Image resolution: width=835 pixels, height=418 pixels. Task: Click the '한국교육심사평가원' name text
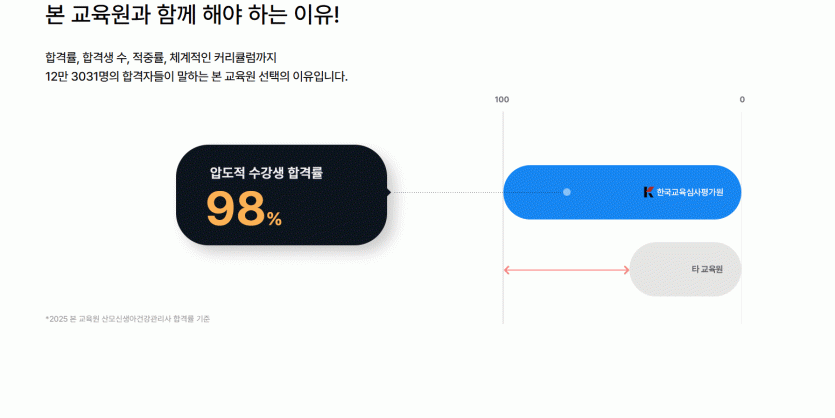[x=690, y=192]
